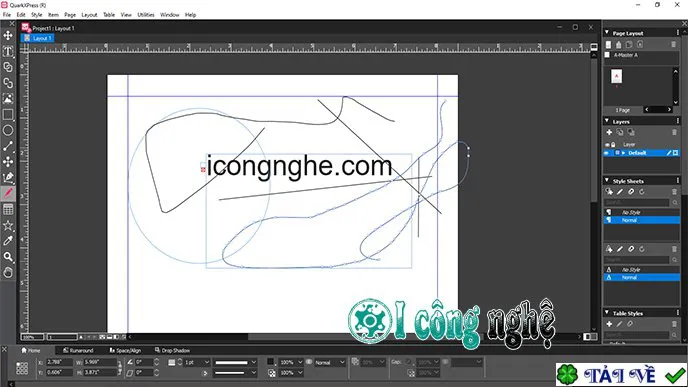
Task: Select the Starburst tool
Action: 8,225
